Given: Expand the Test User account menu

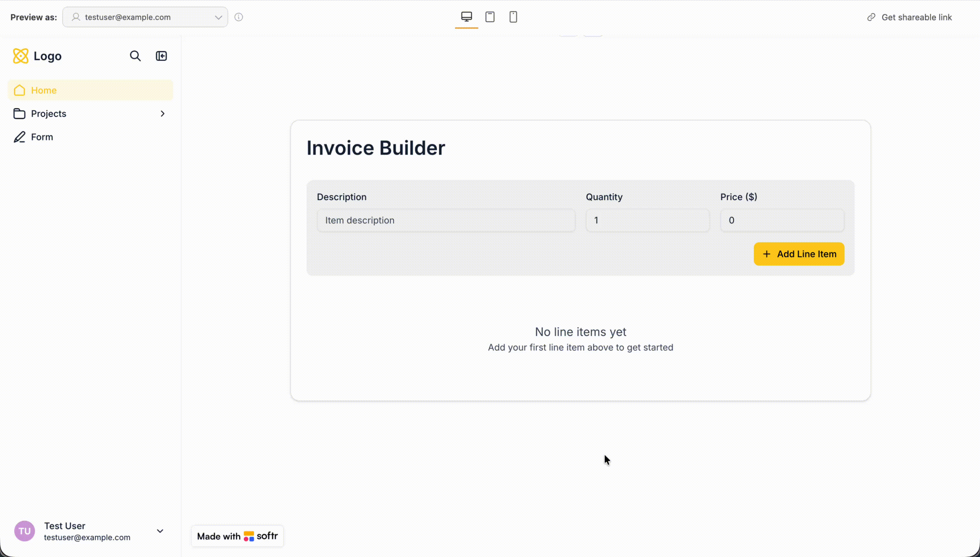Looking at the screenshot, I should [x=160, y=531].
